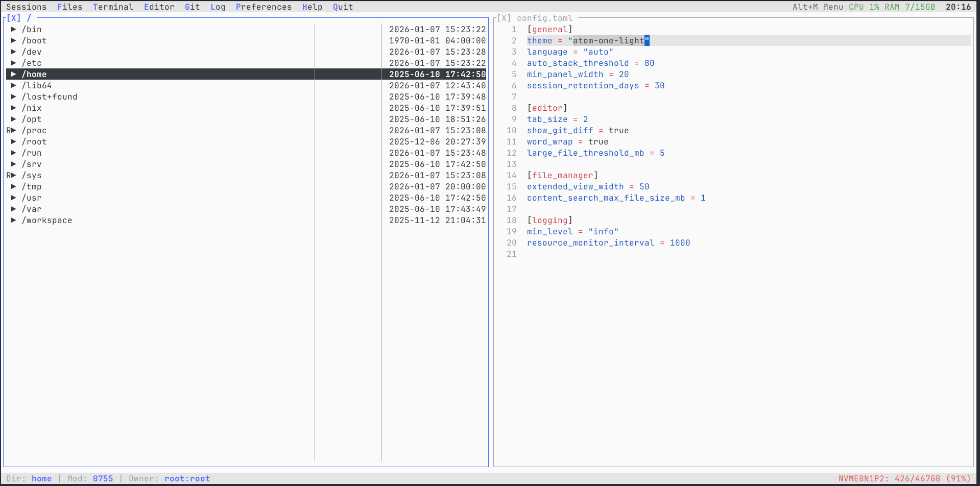
Task: Click the R indicator next to /proc
Action: click(x=8, y=130)
